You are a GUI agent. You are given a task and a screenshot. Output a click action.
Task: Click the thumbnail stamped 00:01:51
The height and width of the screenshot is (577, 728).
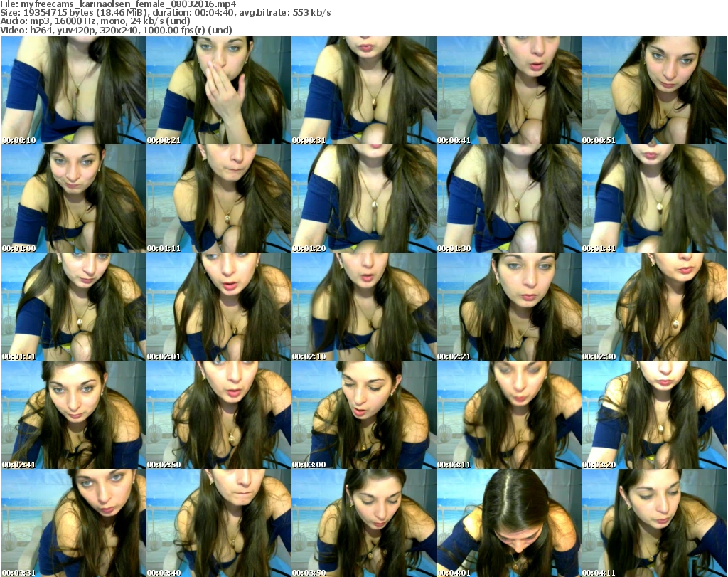click(x=74, y=307)
